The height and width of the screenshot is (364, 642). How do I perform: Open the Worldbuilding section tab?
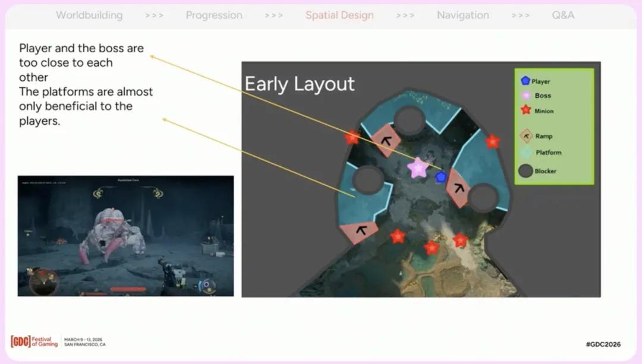89,15
